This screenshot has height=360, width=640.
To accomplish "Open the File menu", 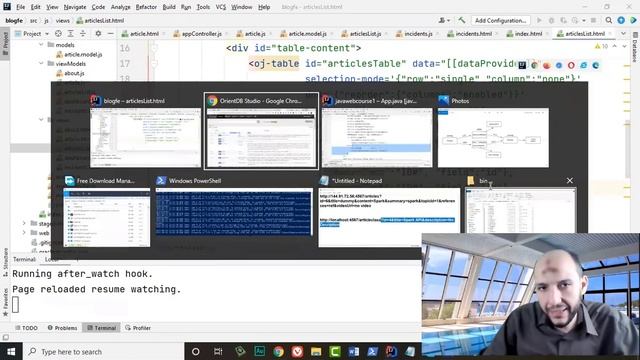I will [20, 7].
